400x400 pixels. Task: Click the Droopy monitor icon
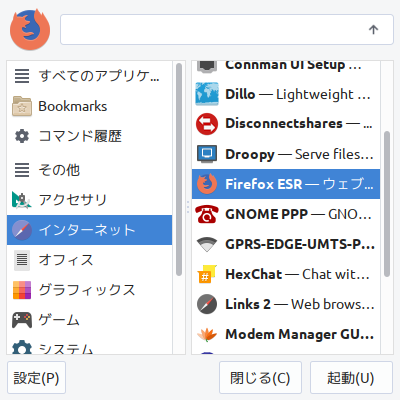point(207,154)
